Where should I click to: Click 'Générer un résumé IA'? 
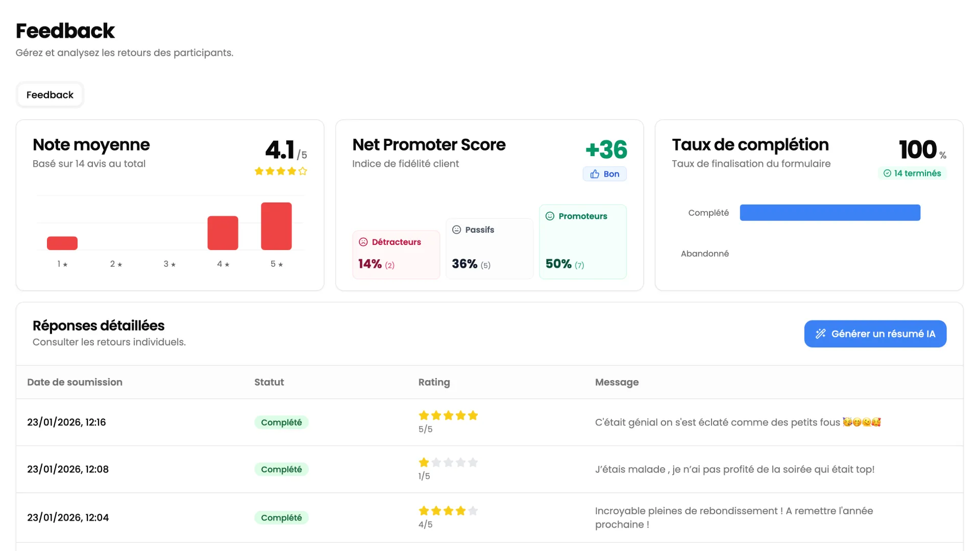[x=875, y=334]
